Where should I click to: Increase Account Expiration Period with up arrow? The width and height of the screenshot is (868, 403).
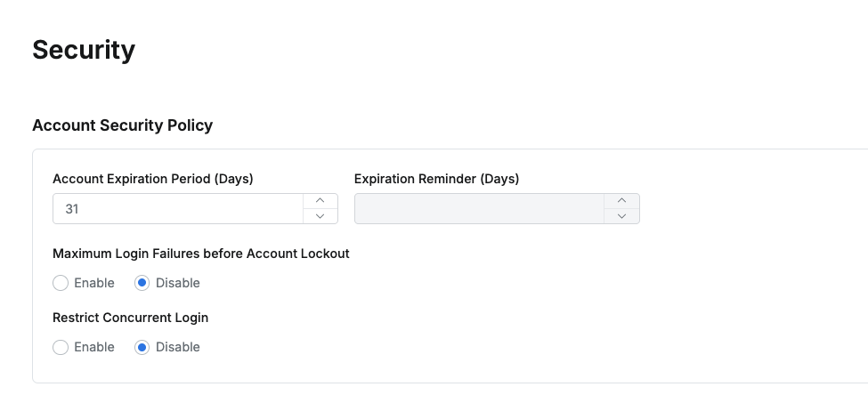320,201
